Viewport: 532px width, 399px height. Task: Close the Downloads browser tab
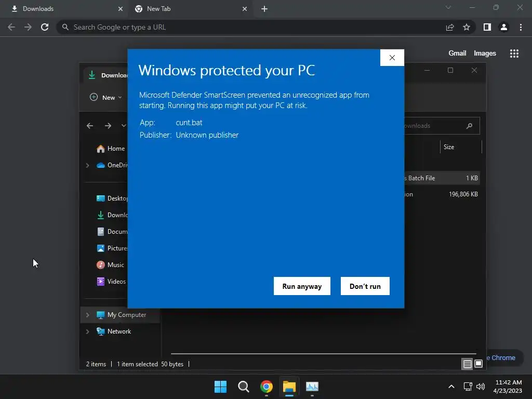[120, 9]
